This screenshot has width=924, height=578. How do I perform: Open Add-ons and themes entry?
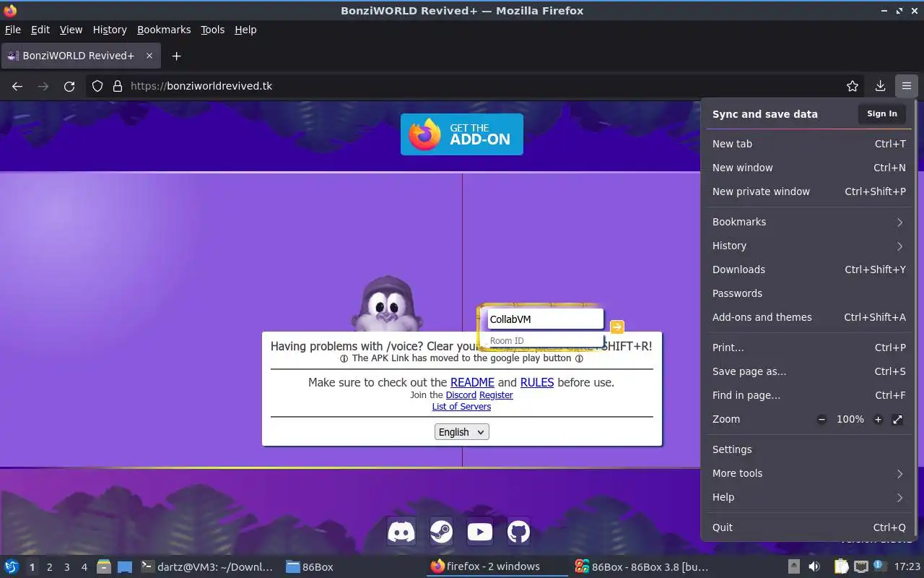click(x=808, y=317)
